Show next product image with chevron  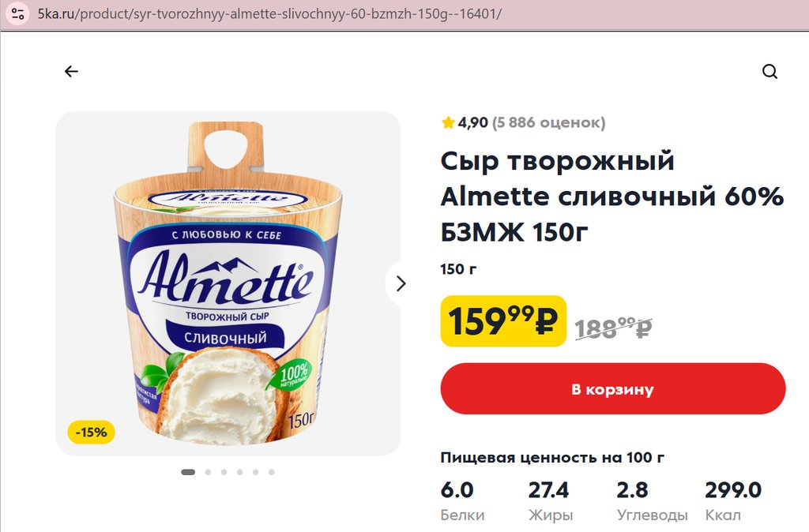coord(401,283)
